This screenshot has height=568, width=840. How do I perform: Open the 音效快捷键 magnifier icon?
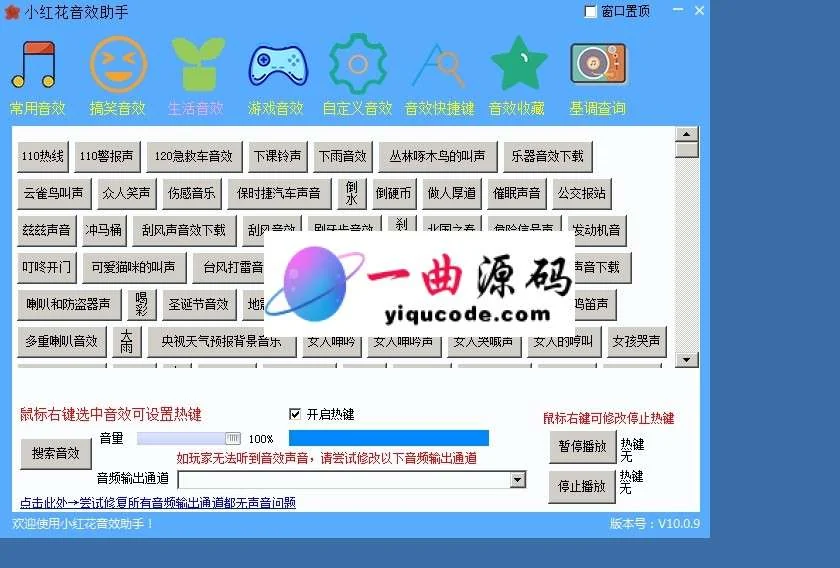(439, 65)
